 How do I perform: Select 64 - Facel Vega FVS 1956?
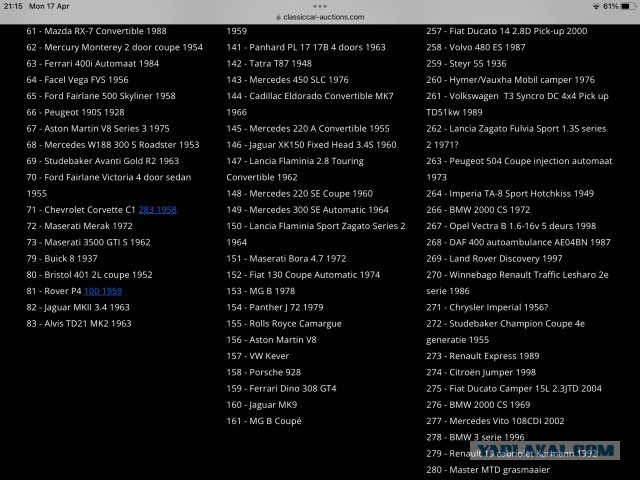click(x=78, y=80)
